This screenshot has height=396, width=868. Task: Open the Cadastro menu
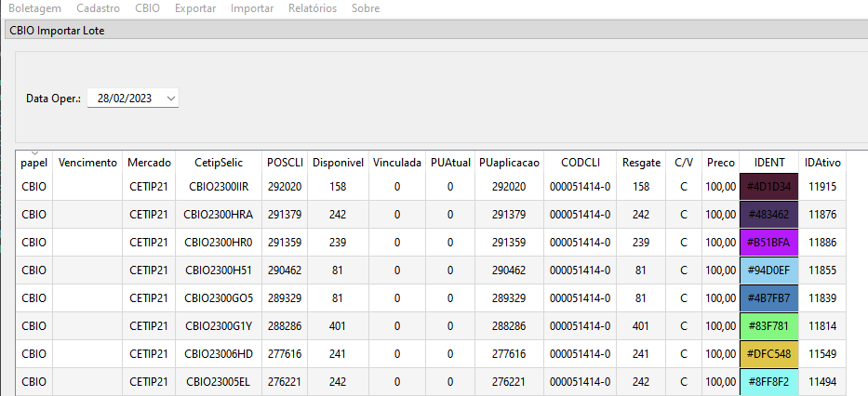coord(98,8)
